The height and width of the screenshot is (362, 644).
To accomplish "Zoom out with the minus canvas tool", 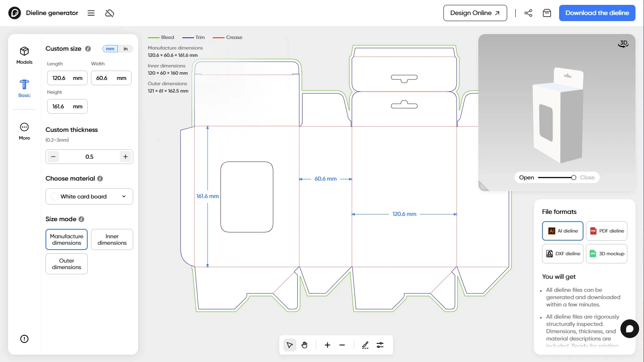I will click(x=342, y=345).
